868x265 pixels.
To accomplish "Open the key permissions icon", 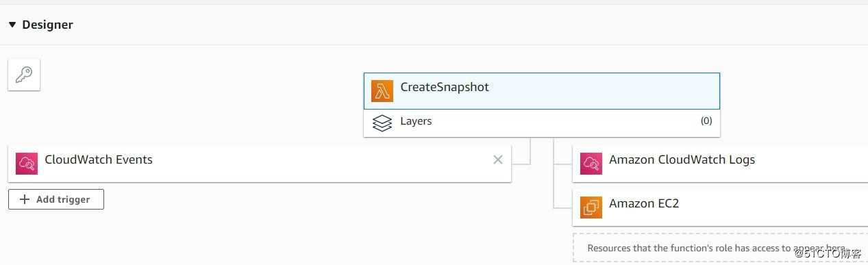I will [x=24, y=75].
